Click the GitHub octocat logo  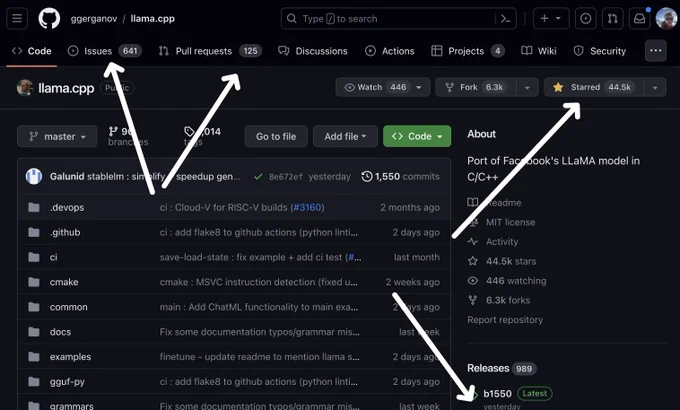pos(49,19)
